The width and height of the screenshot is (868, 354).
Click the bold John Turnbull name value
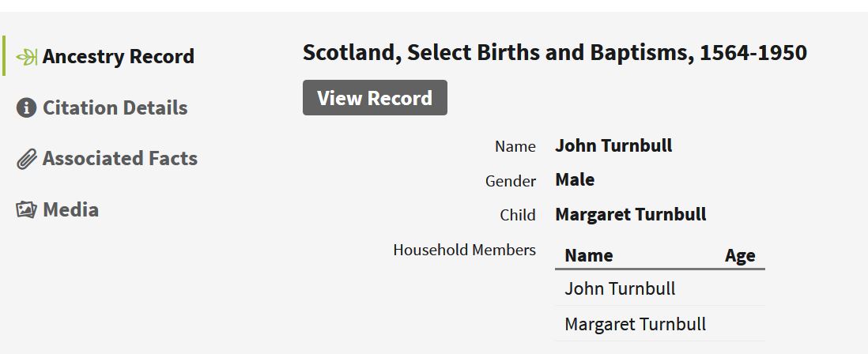[613, 145]
